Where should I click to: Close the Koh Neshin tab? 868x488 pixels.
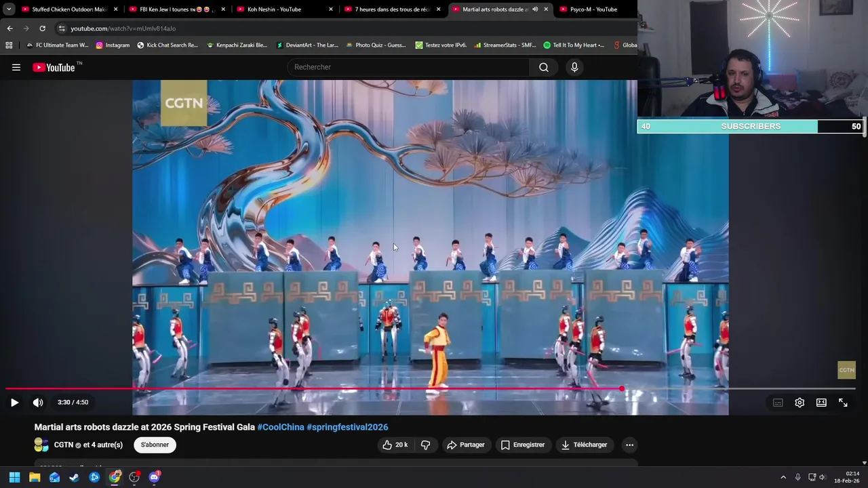pos(331,9)
